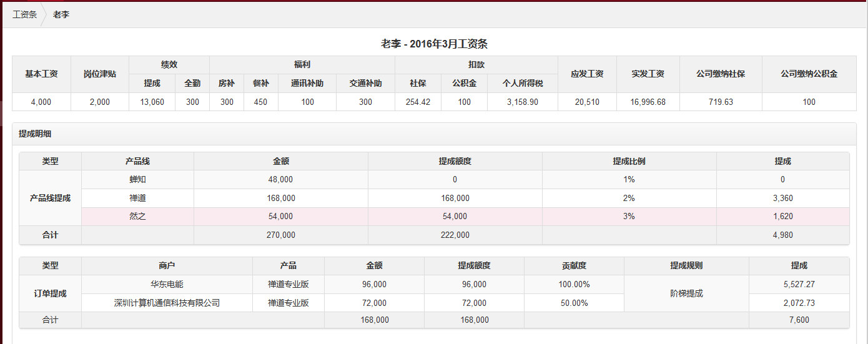Click the 老李 breadcrumb item
This screenshot has height=344, width=868.
click(61, 14)
